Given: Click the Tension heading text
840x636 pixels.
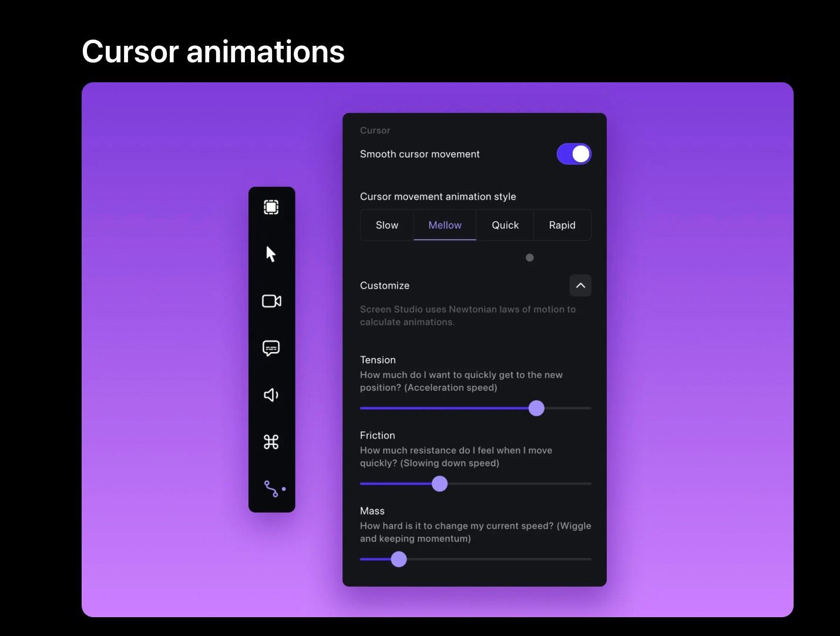Looking at the screenshot, I should pyautogui.click(x=378, y=360).
